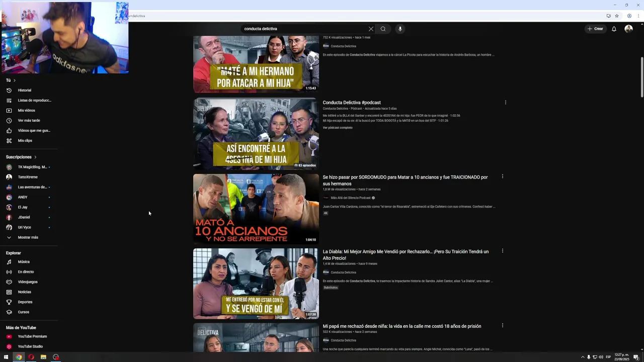Open the taskbar clock and date
Viewport: 644px width, 362px height.
point(622,357)
